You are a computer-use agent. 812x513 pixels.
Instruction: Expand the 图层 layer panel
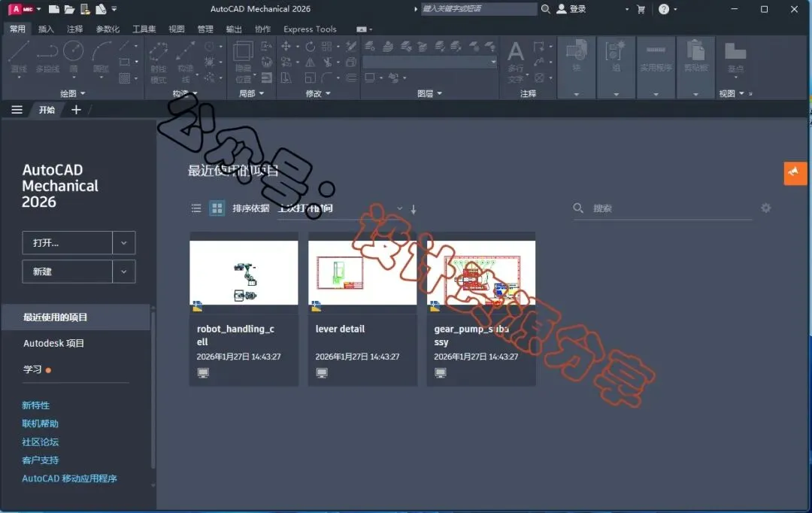429,93
